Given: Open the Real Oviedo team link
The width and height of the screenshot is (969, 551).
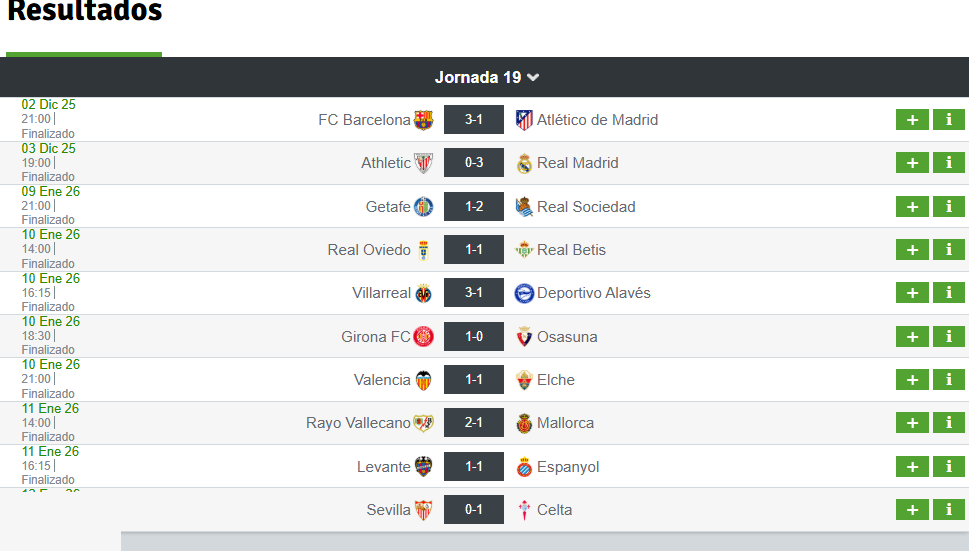Looking at the screenshot, I should [x=369, y=250].
